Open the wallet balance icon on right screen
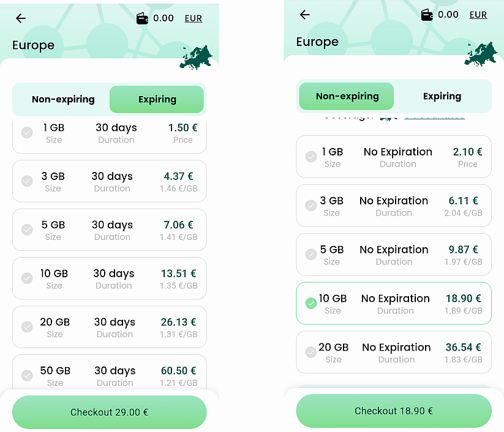The image size is (504, 432). [427, 15]
